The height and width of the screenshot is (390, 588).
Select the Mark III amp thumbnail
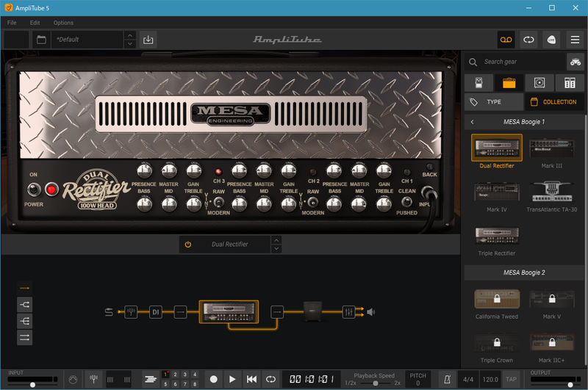click(x=552, y=153)
